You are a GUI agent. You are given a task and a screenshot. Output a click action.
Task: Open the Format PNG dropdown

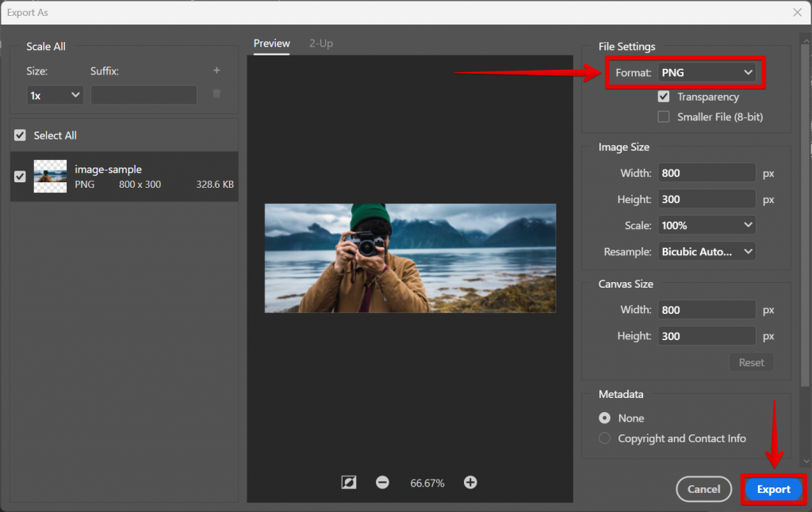[707, 73]
